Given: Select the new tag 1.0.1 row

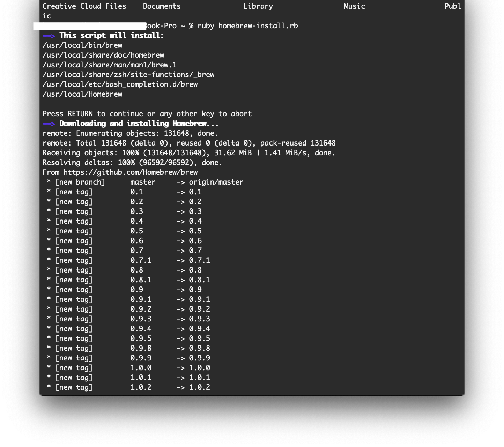Looking at the screenshot, I should pos(128,378).
